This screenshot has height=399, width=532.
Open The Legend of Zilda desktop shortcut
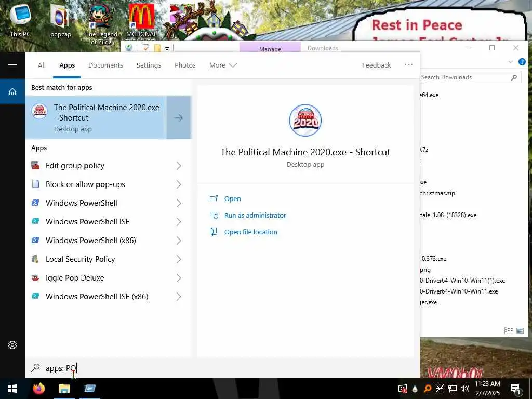(x=101, y=24)
